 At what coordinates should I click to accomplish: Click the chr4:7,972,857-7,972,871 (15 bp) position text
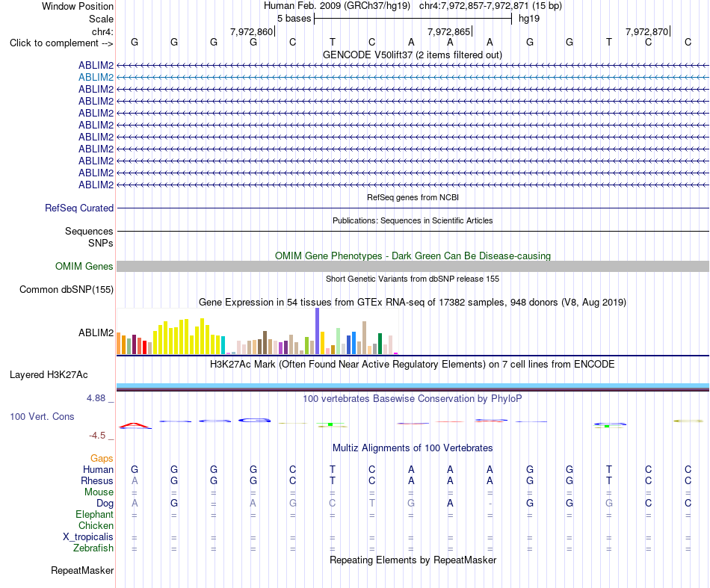[x=490, y=6]
